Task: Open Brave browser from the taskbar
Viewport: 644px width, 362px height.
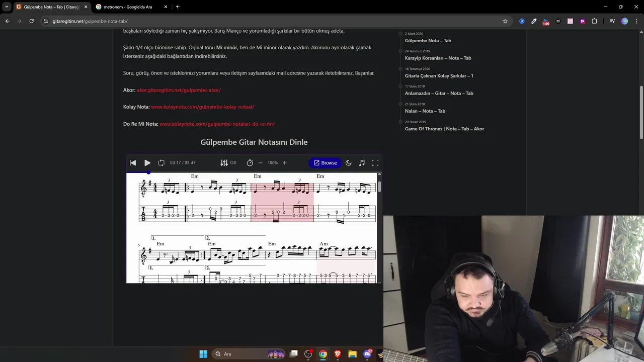Action: [x=338, y=354]
